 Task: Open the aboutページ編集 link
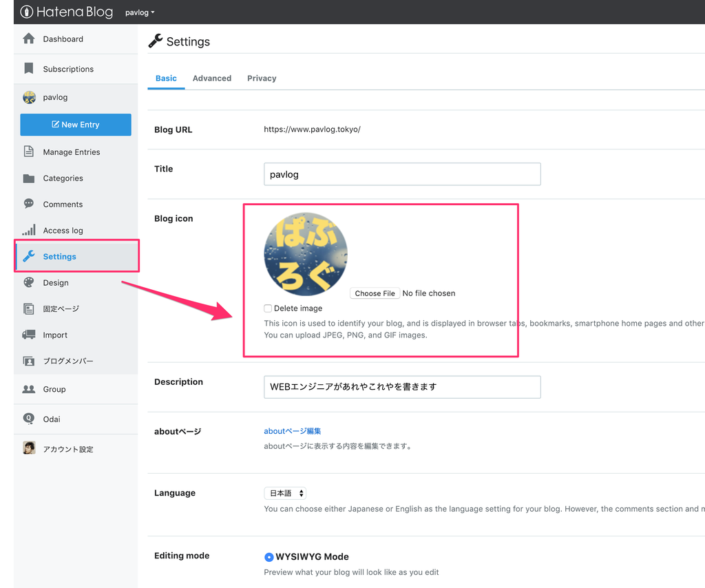[292, 430]
